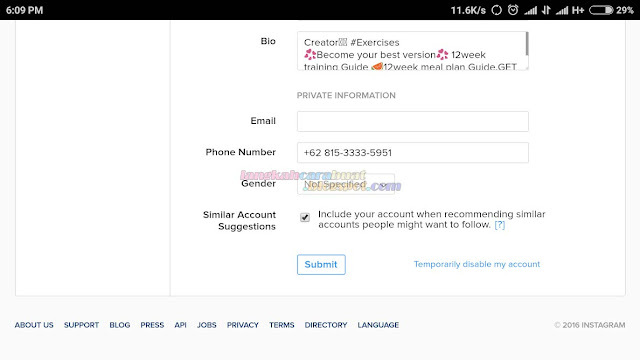The width and height of the screenshot is (640, 360).
Task: Open the Support footer link
Action: click(x=81, y=325)
